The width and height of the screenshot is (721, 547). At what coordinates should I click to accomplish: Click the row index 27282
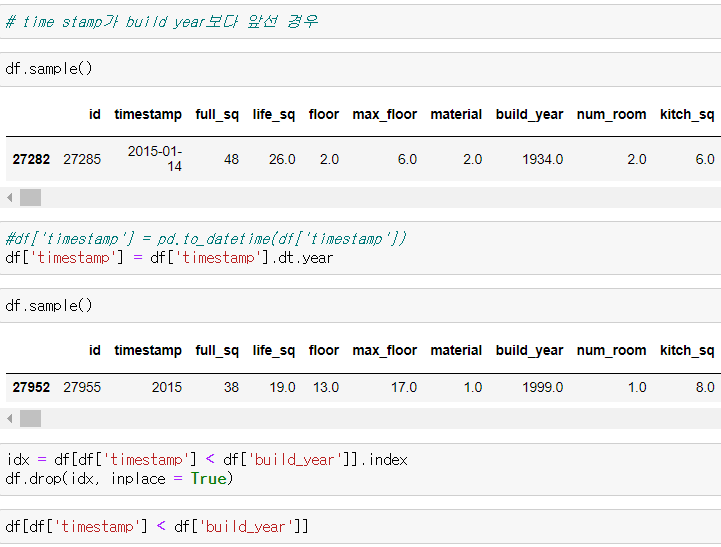[31, 160]
